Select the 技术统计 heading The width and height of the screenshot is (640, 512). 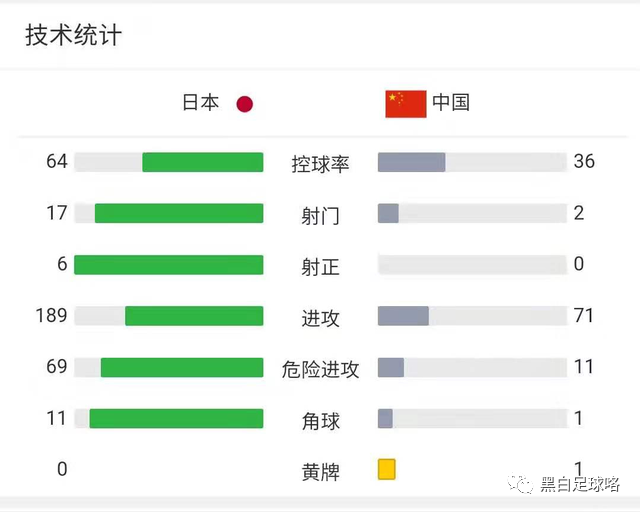coord(73,35)
